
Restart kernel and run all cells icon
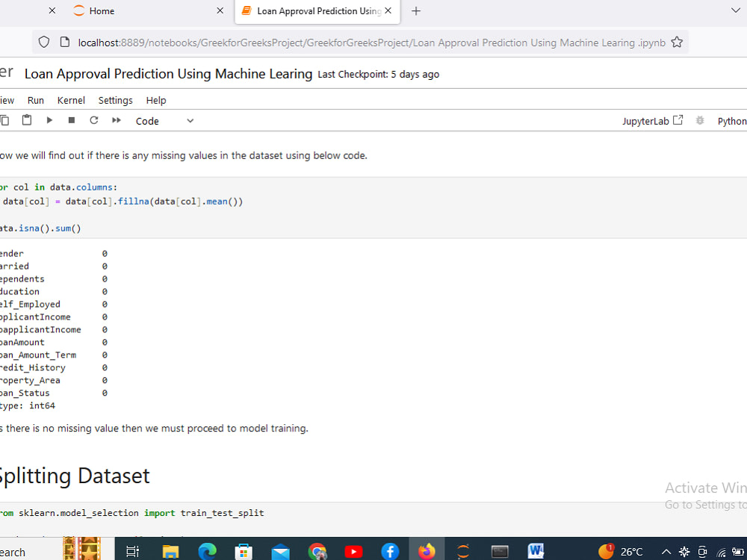[117, 120]
